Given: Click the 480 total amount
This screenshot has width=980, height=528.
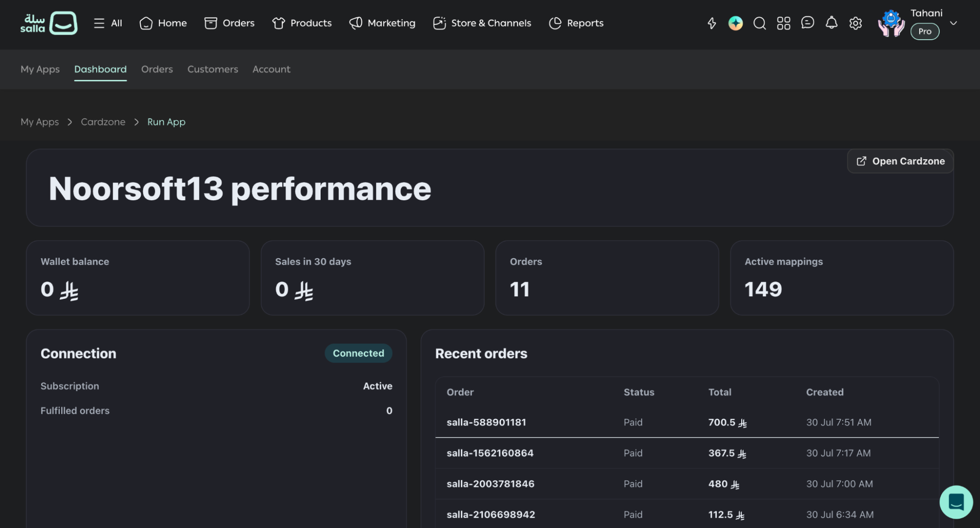Looking at the screenshot, I should click(x=724, y=484).
